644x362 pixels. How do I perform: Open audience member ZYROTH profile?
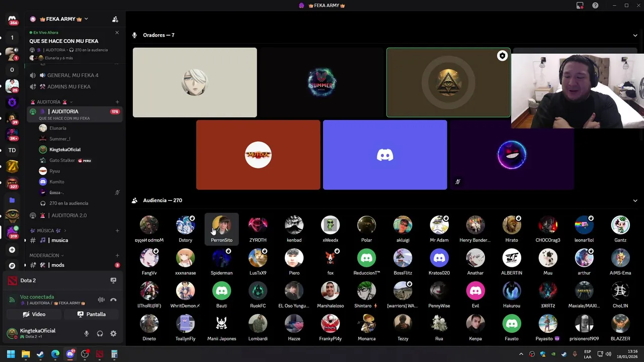(x=258, y=229)
